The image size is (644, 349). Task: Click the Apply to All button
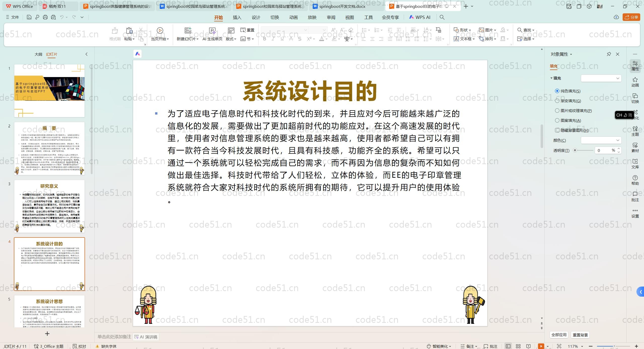[559, 335]
